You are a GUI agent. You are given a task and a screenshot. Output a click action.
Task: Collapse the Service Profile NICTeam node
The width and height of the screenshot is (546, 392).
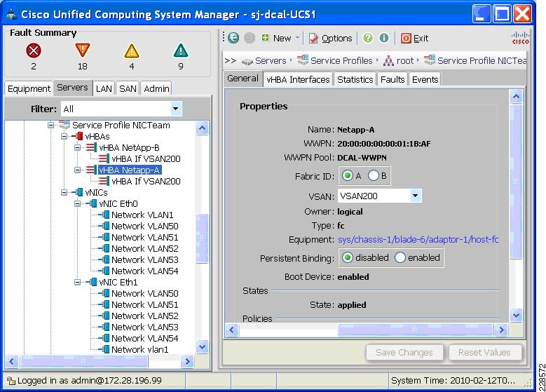click(x=51, y=125)
